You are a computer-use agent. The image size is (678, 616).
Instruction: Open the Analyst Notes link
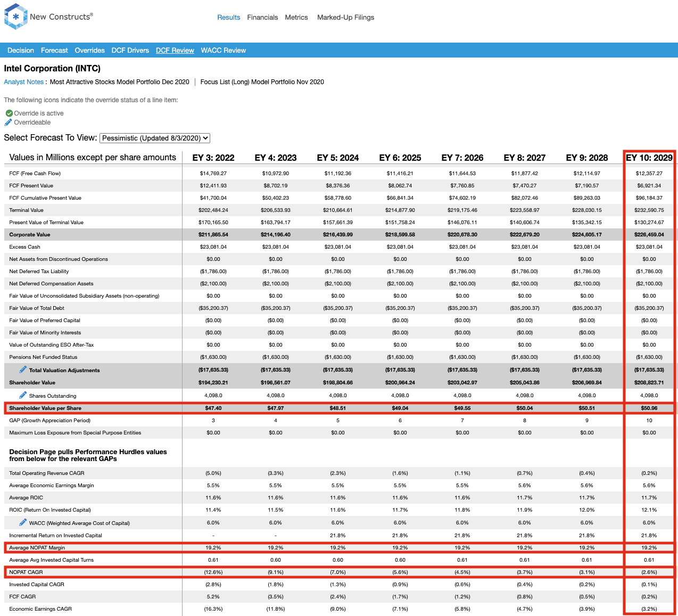click(24, 82)
